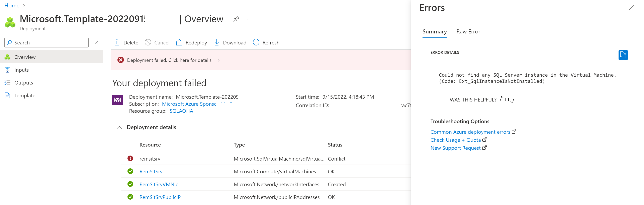Screen dimensions: 644x205
Task: Click the conflict status icon for remsitsrv
Action: tap(130, 158)
